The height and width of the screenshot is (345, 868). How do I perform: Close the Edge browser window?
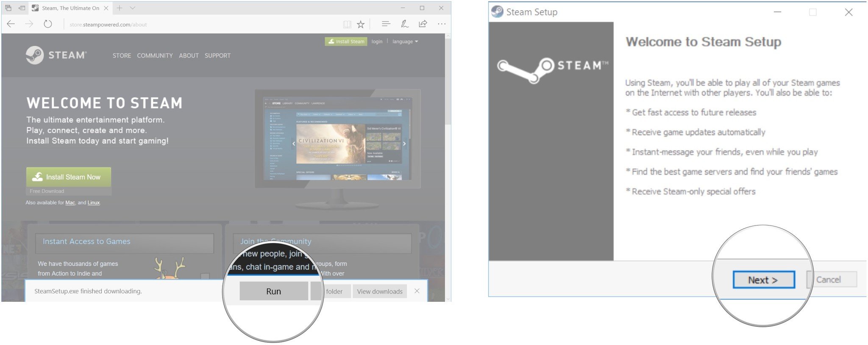point(441,8)
